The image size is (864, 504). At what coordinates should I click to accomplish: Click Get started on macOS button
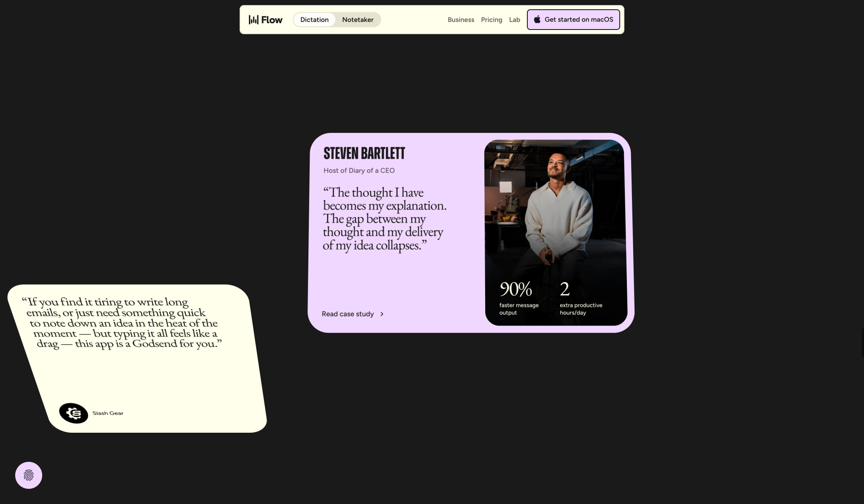tap(573, 20)
